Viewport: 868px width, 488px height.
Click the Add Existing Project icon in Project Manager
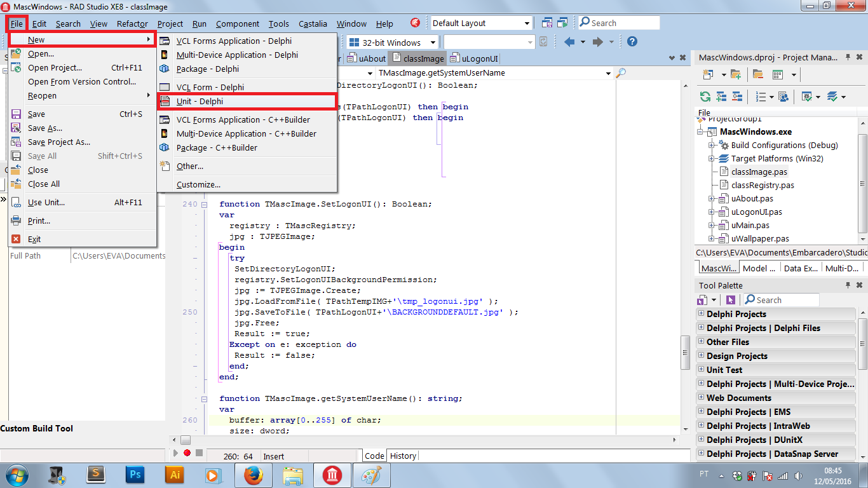click(736, 75)
